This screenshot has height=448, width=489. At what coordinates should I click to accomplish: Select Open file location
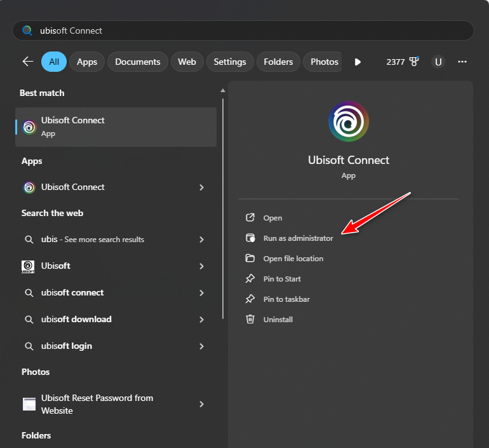pos(293,259)
